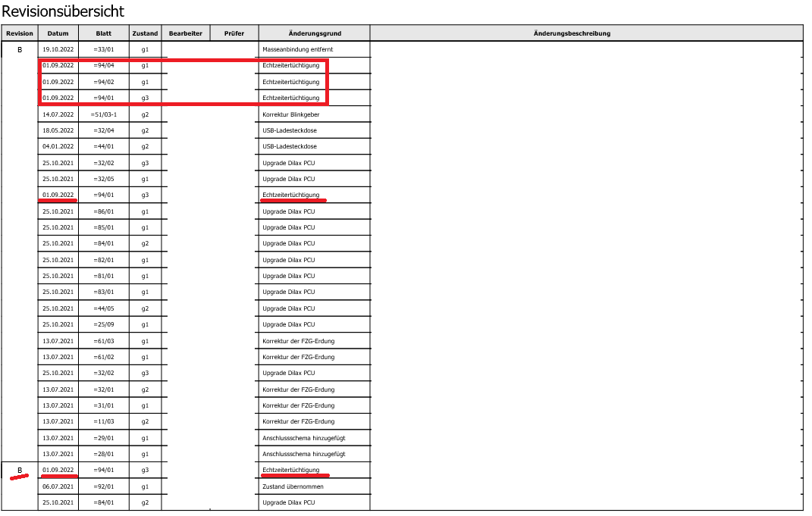Select date 06.07.2021 cell
Image resolution: width=812 pixels, height=516 pixels.
(x=58, y=486)
